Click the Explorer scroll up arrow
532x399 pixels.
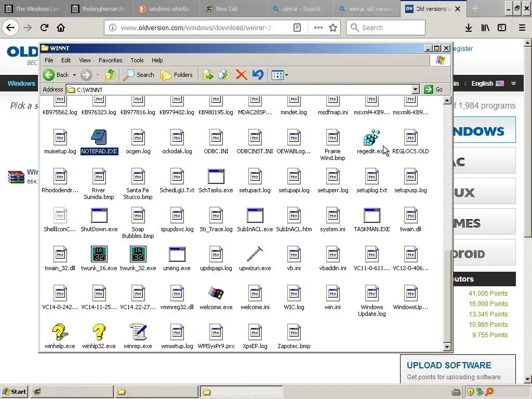click(447, 100)
